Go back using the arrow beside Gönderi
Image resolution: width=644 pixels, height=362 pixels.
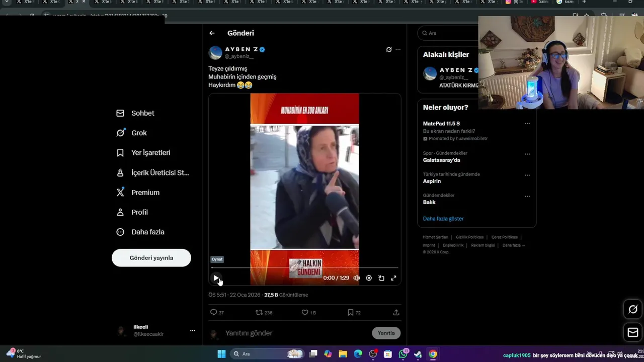click(x=212, y=33)
